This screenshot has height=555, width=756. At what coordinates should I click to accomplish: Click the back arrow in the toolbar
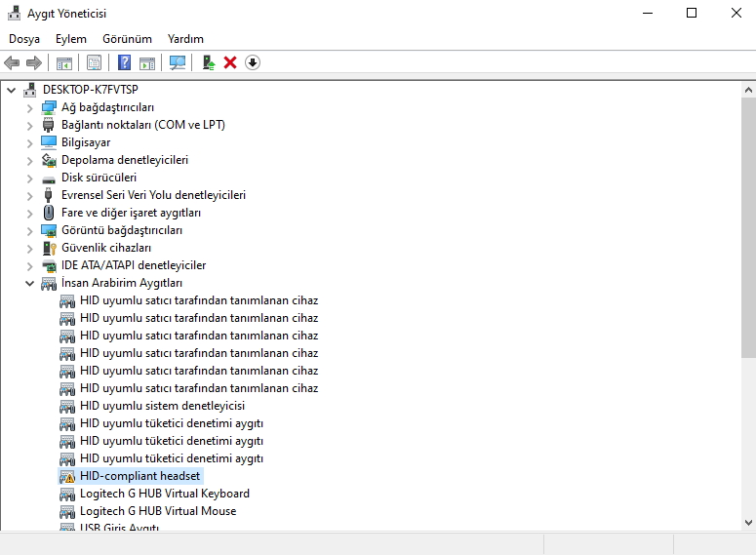click(12, 62)
